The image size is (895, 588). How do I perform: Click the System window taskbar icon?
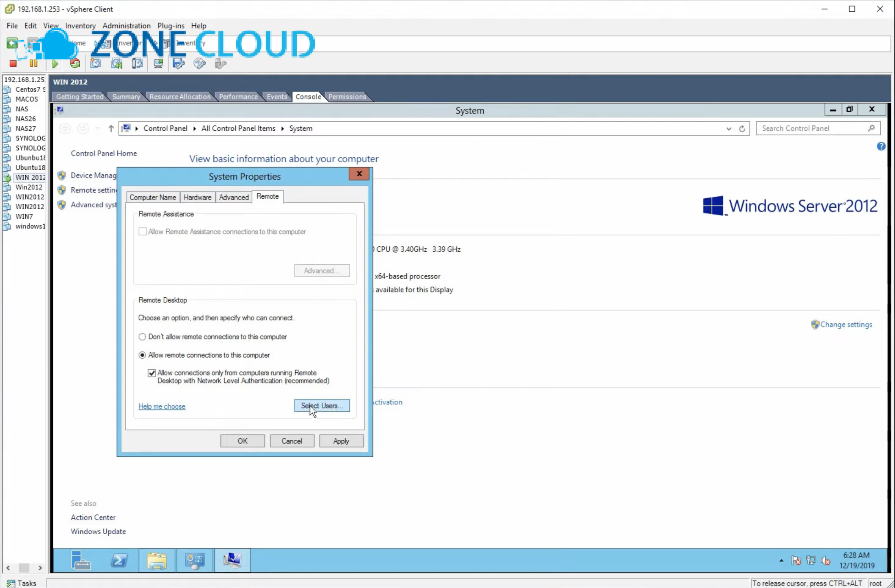(x=233, y=560)
